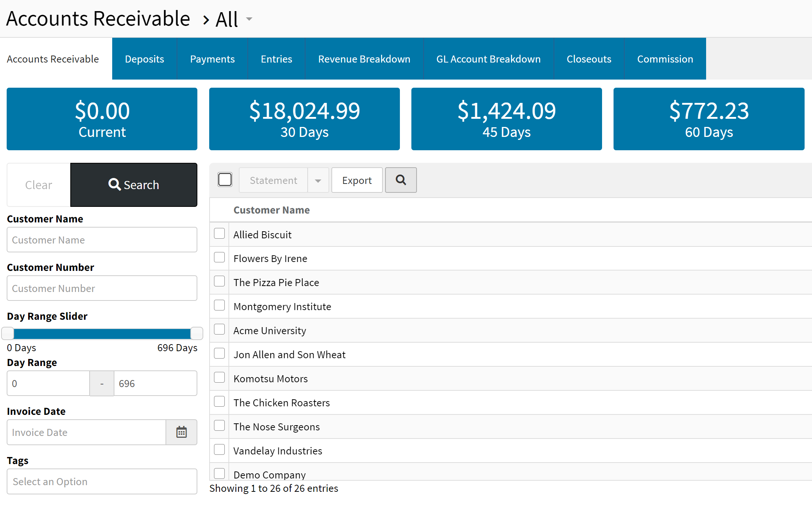This screenshot has width=812, height=514.
Task: Toggle the select-all checkbox in toolbar
Action: (225, 180)
